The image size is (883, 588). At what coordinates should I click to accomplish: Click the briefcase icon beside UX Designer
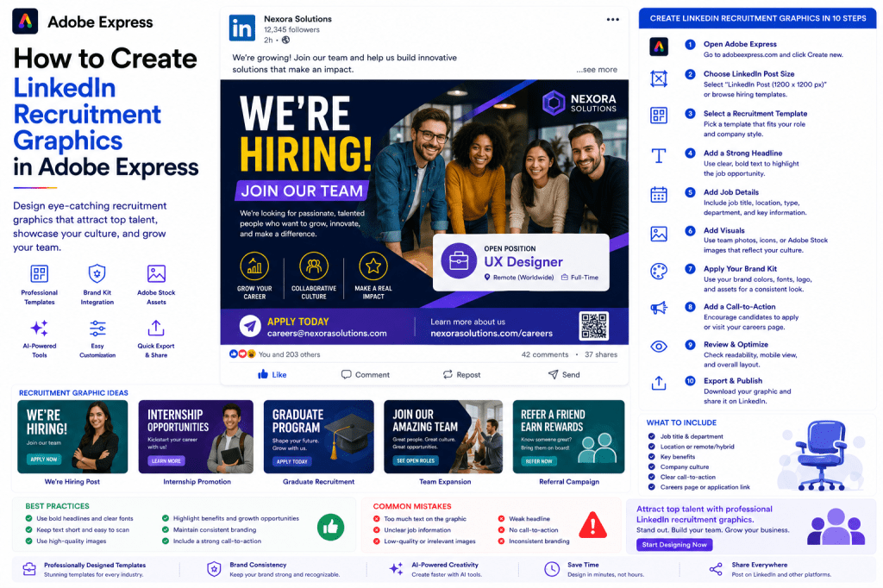pyautogui.click(x=459, y=260)
